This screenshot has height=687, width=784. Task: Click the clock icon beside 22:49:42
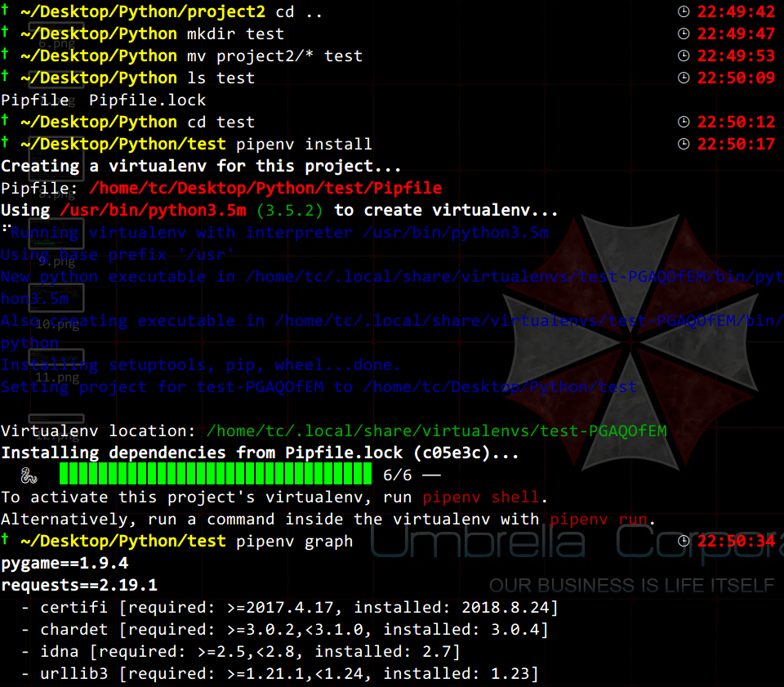click(x=684, y=11)
